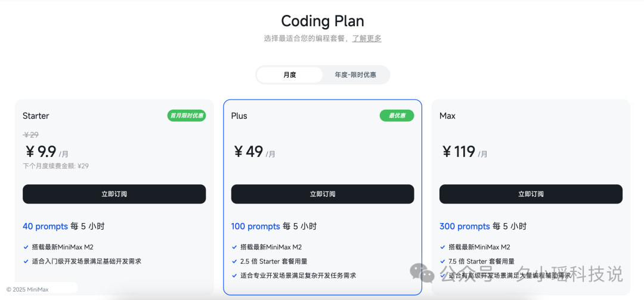Click checkmark icon beside Plus's 搭载最新MiniMax M2
The image size is (644, 300).
tap(234, 247)
